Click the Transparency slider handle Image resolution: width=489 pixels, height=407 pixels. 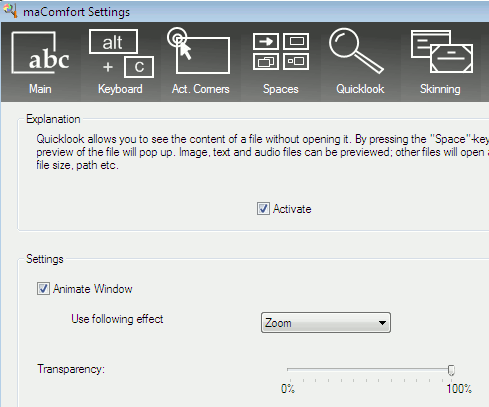(451, 370)
